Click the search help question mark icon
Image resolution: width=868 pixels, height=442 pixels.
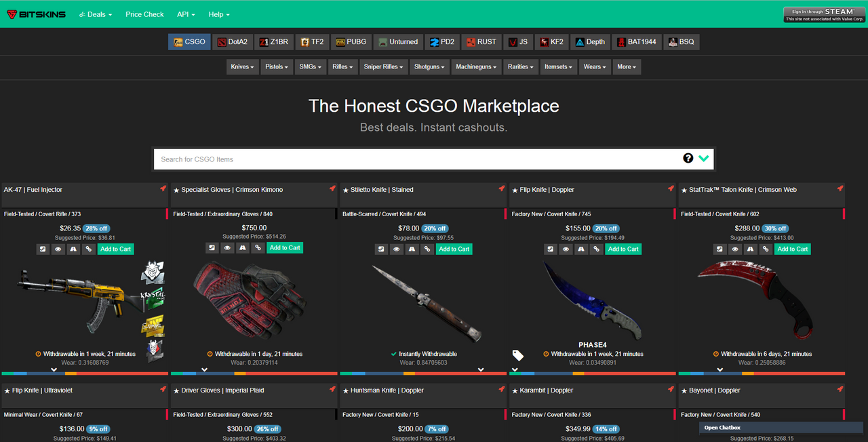(x=688, y=158)
